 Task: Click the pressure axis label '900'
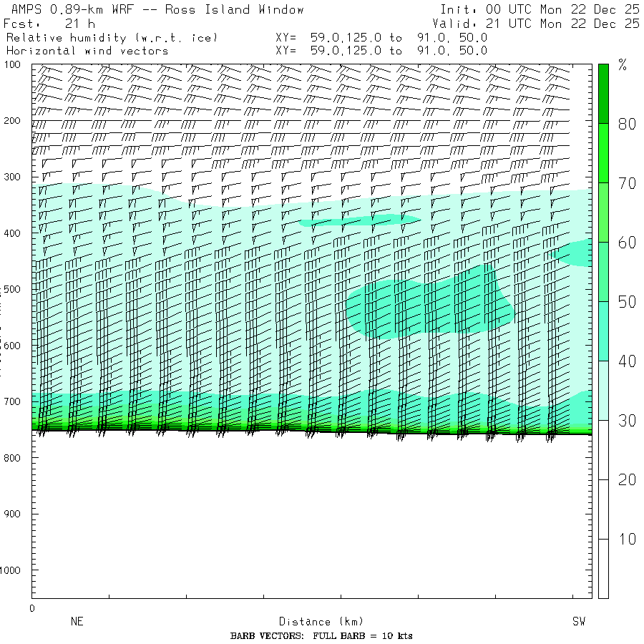pyautogui.click(x=12, y=514)
